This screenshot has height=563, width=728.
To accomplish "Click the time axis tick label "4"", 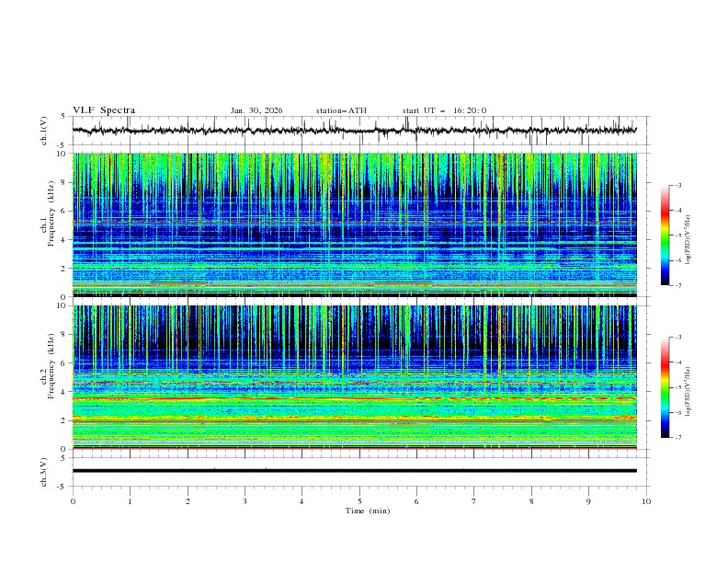I will tap(301, 501).
